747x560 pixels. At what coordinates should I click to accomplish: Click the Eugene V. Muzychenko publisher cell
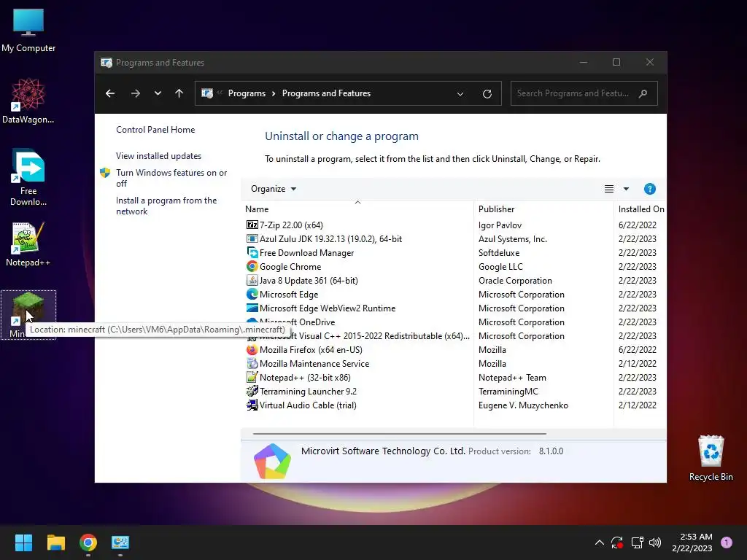[x=523, y=405]
